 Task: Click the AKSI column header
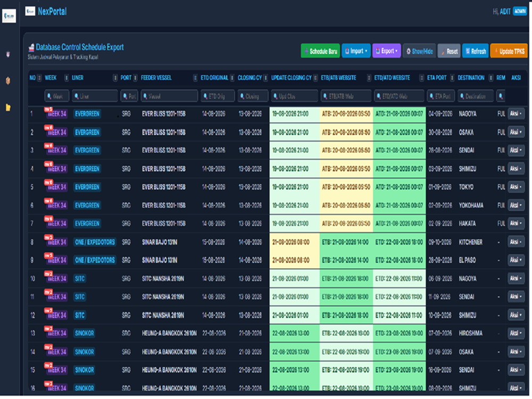[516, 78]
